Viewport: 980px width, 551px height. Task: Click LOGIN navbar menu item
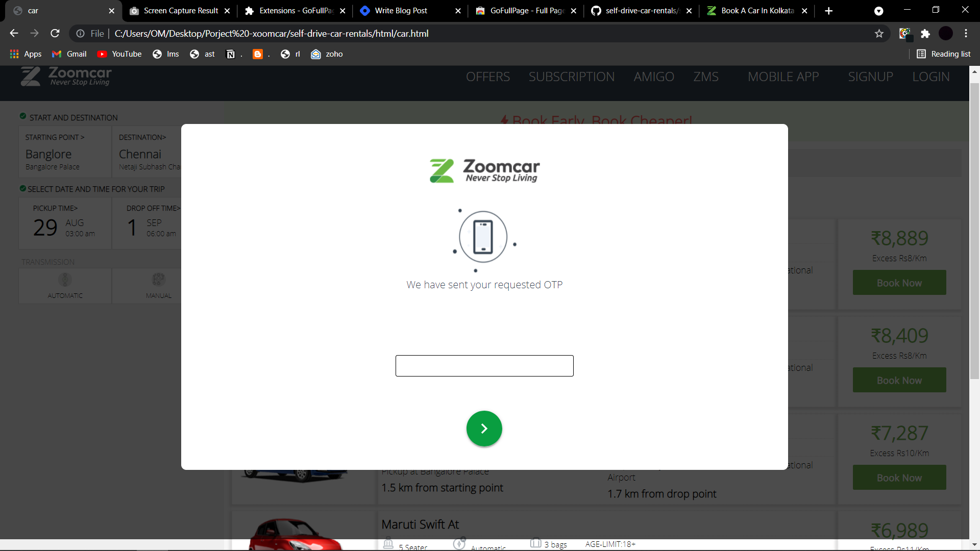931,76
